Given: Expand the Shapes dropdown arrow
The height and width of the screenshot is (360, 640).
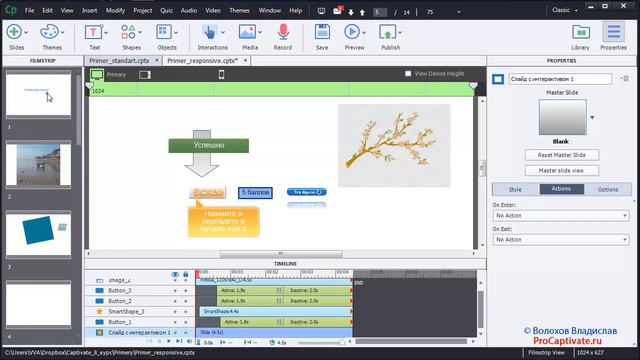Looking at the screenshot, I should [140, 32].
